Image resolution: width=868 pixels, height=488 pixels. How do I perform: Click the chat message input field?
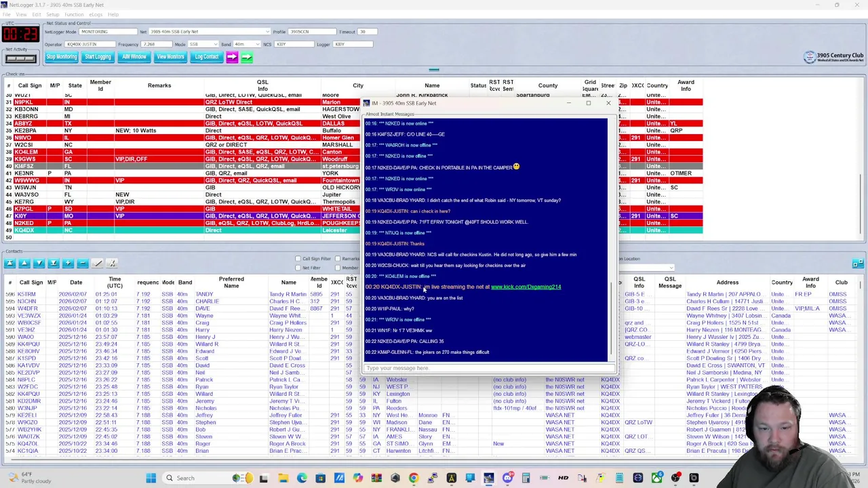coord(488,368)
